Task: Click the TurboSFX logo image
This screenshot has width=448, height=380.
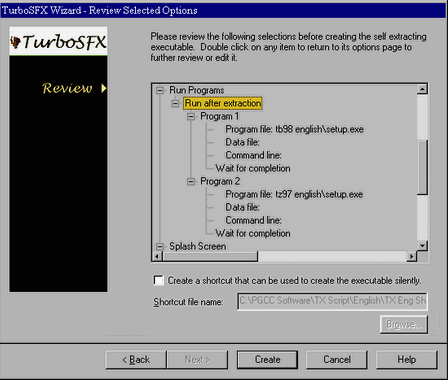Action: (58, 41)
